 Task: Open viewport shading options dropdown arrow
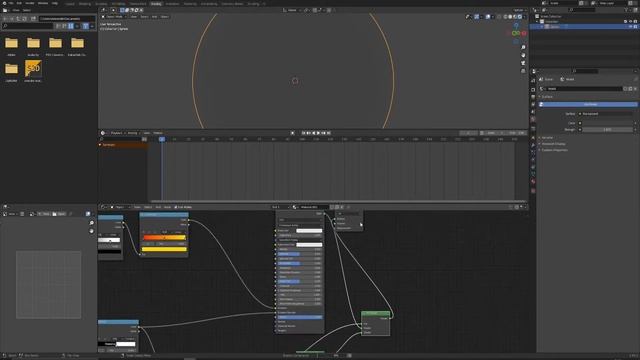pos(525,17)
